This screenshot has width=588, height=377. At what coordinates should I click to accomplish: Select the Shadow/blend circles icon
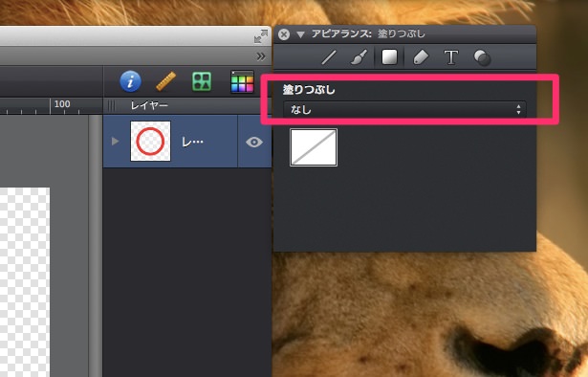point(482,57)
